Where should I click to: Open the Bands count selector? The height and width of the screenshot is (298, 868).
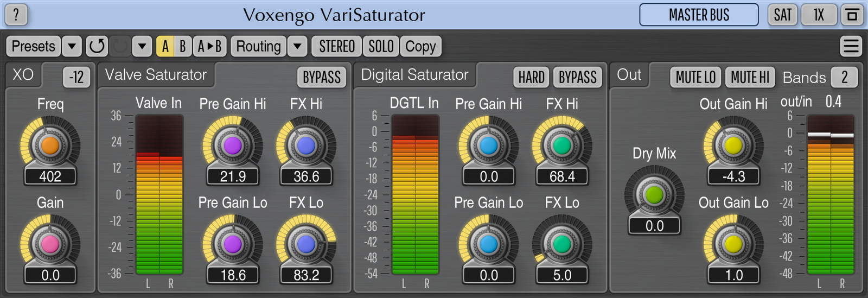844,78
